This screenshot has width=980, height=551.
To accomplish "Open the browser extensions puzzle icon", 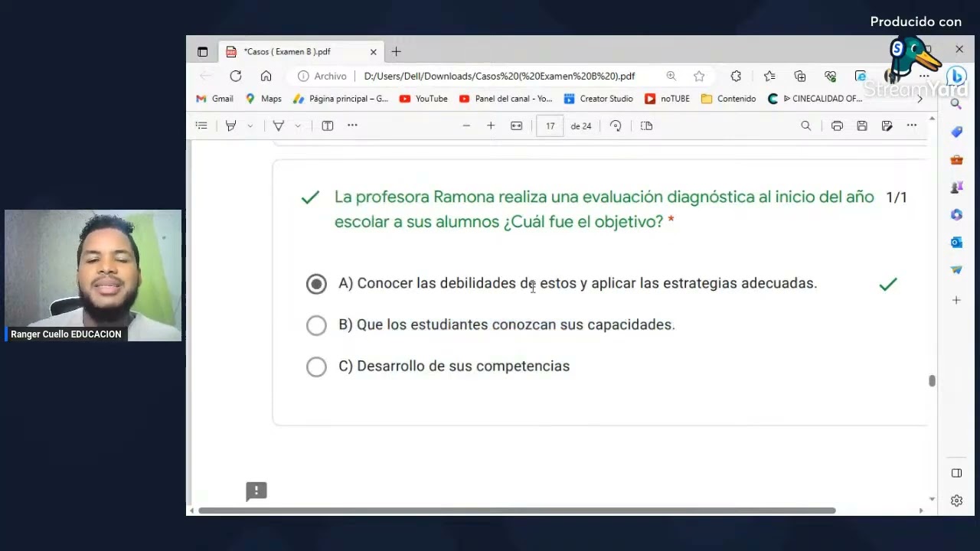I will [x=736, y=76].
